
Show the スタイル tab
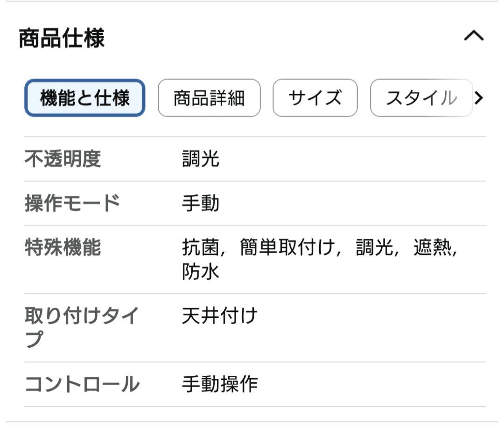tap(420, 98)
